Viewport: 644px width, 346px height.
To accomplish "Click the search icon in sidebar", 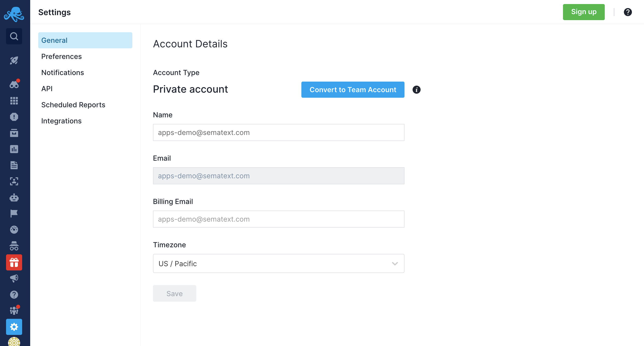I will [x=14, y=36].
